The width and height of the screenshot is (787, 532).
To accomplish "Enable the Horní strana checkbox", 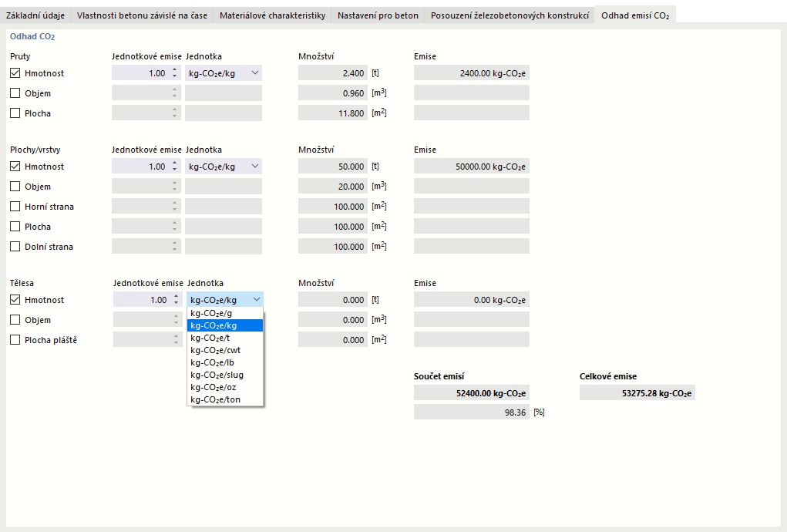I will [x=15, y=207].
